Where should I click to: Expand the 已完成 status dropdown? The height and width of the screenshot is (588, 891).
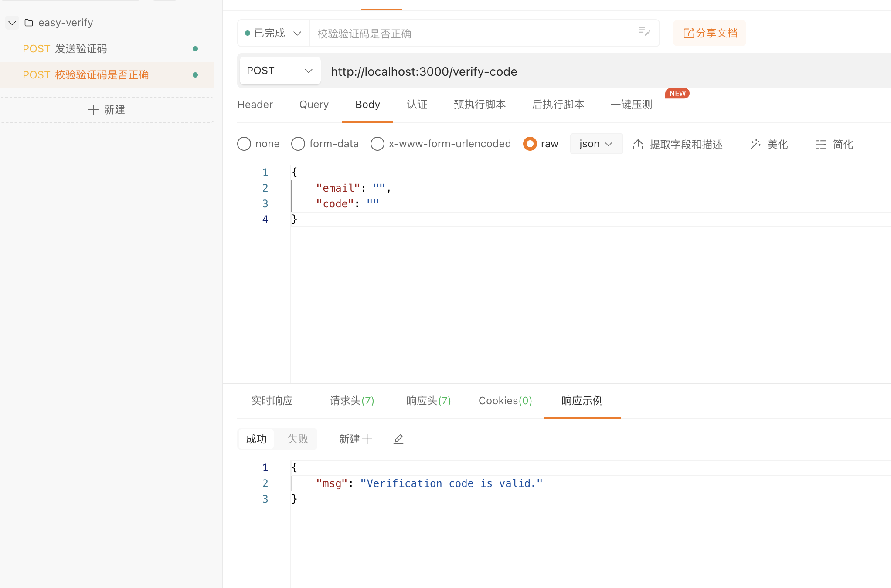273,33
